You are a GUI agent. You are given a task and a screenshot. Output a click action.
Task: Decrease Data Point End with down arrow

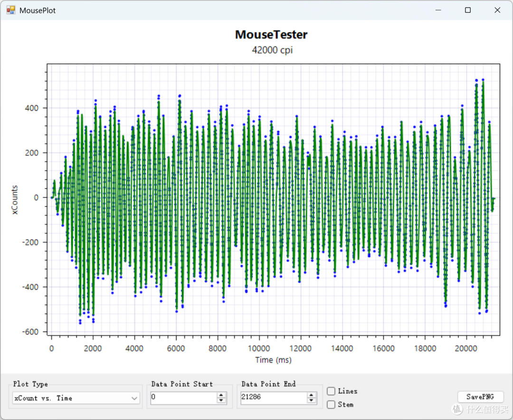tap(312, 401)
